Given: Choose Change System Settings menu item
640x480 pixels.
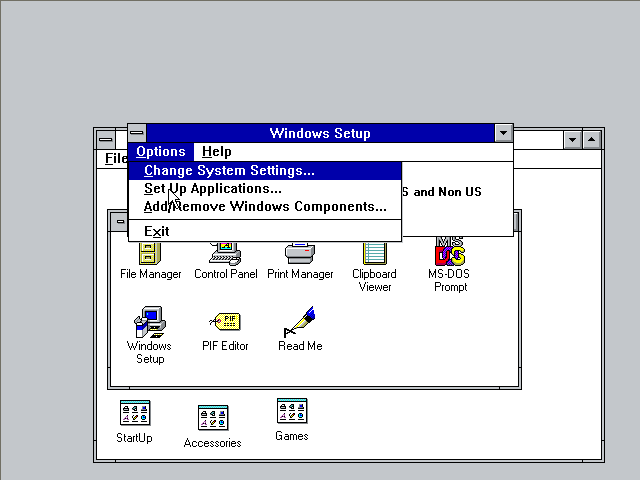Looking at the screenshot, I should [265, 171].
